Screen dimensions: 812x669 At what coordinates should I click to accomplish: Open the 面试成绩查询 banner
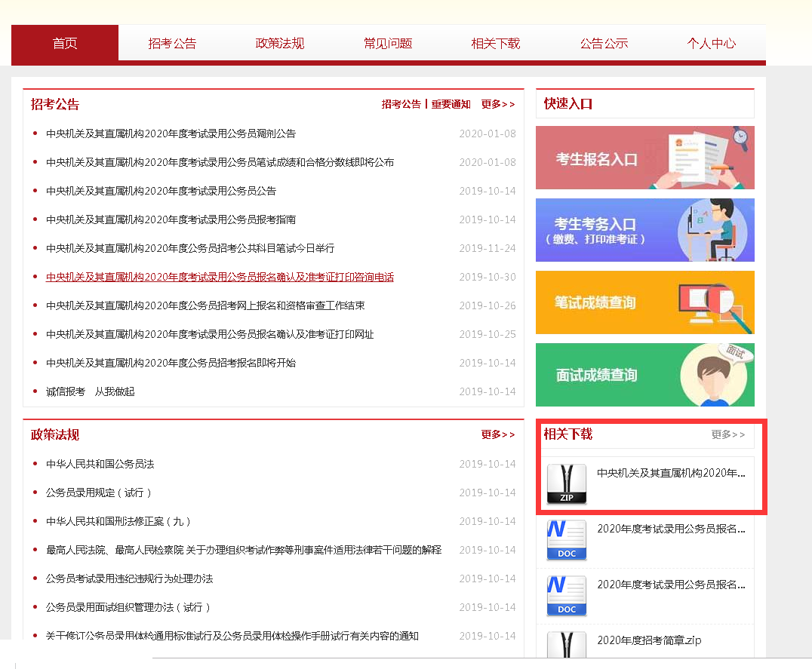(x=644, y=375)
